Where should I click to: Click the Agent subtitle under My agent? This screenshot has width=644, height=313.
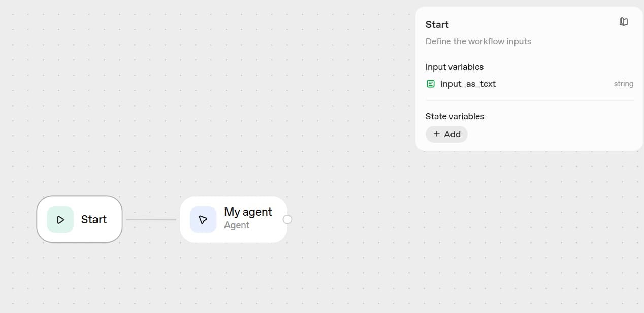237,225
